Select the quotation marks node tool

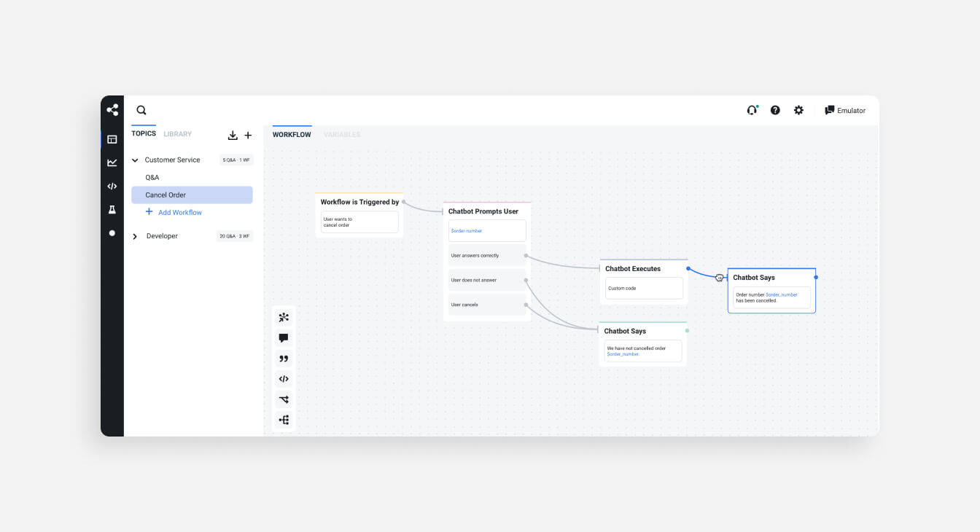coord(284,359)
